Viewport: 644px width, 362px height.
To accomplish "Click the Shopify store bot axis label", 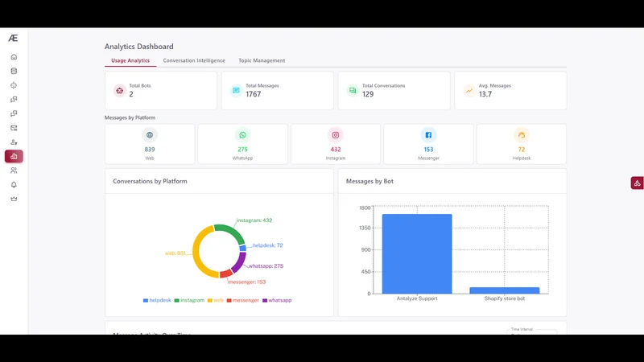I will click(505, 298).
